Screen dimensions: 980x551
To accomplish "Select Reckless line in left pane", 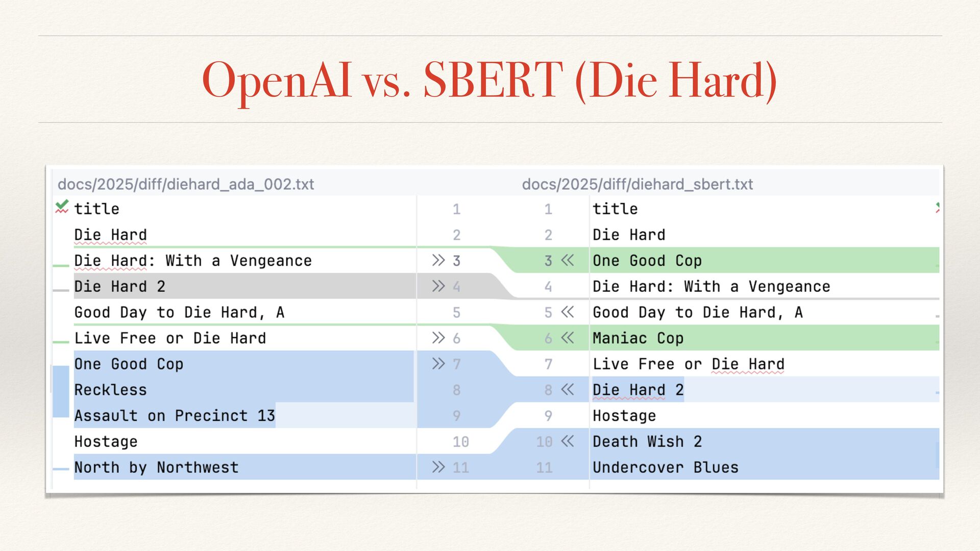I will (x=110, y=390).
